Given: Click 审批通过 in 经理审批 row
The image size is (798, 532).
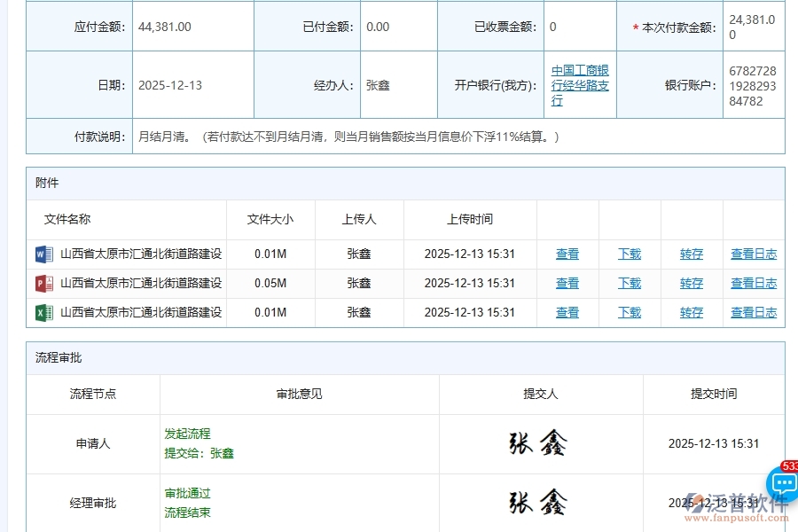Looking at the screenshot, I should [x=186, y=493].
